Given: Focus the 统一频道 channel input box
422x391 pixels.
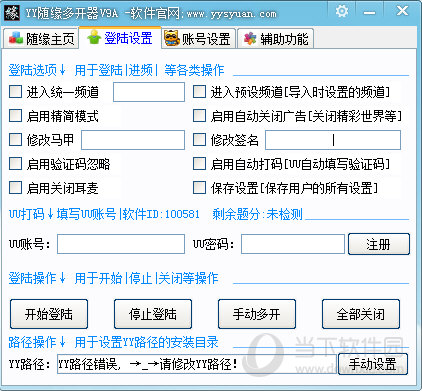Looking at the screenshot, I should pos(149,92).
